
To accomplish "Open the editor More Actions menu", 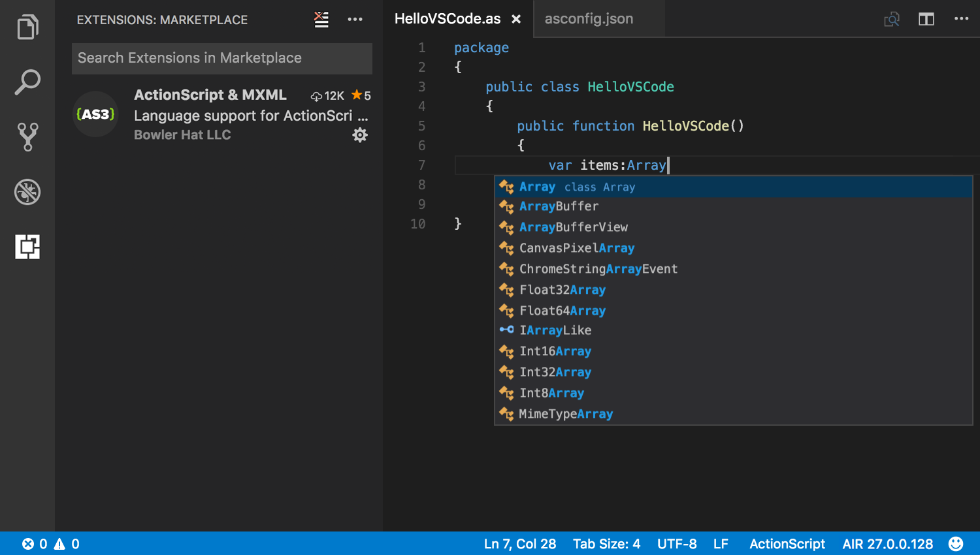I will coord(962,19).
